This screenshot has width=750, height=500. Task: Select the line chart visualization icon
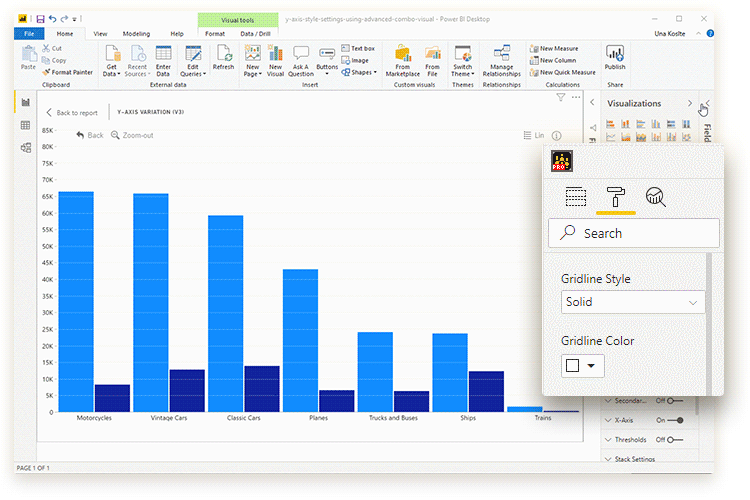point(610,137)
